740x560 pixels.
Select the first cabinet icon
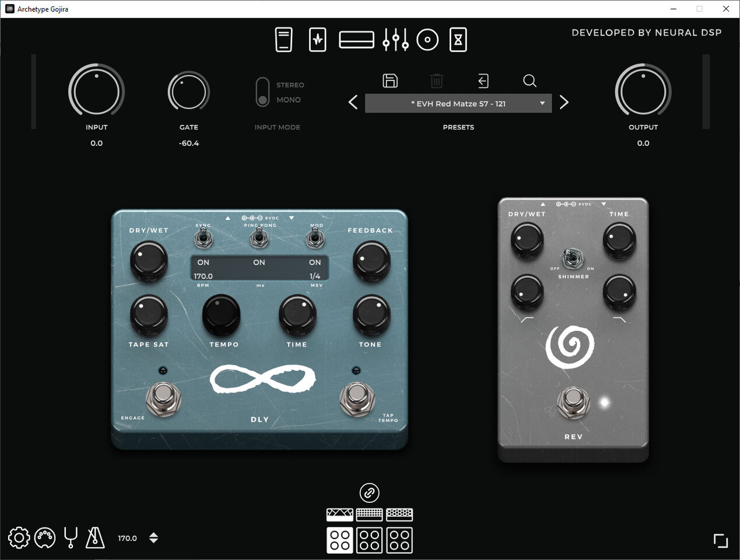click(x=339, y=540)
